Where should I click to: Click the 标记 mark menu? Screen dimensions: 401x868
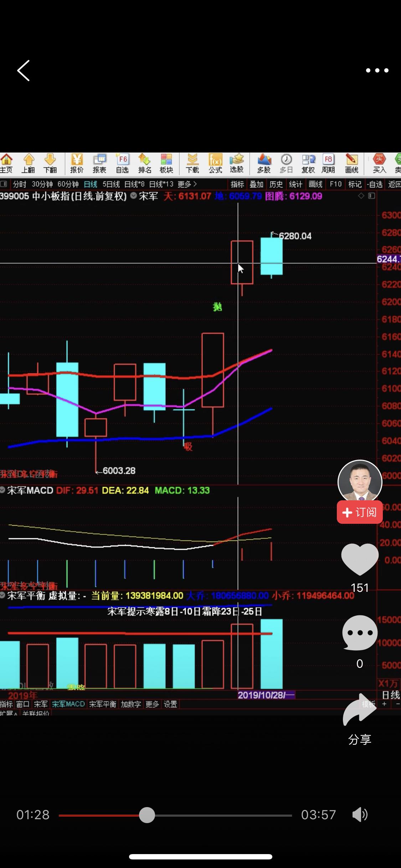point(355,184)
